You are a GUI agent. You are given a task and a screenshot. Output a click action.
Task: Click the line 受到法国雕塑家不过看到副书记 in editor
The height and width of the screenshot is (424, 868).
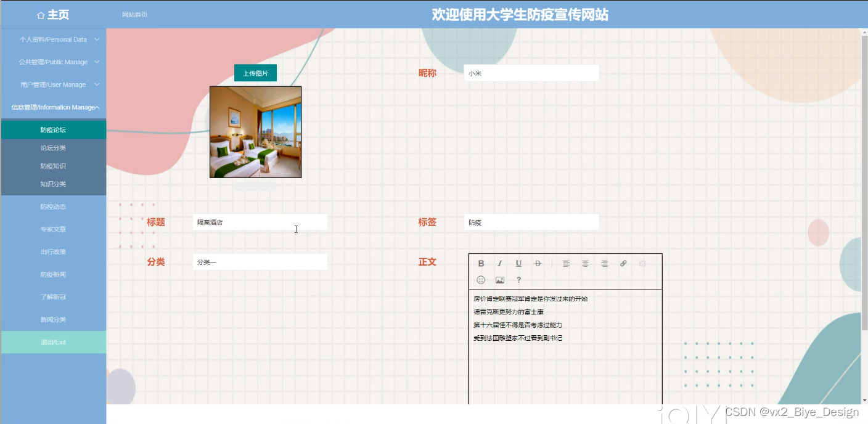[518, 338]
